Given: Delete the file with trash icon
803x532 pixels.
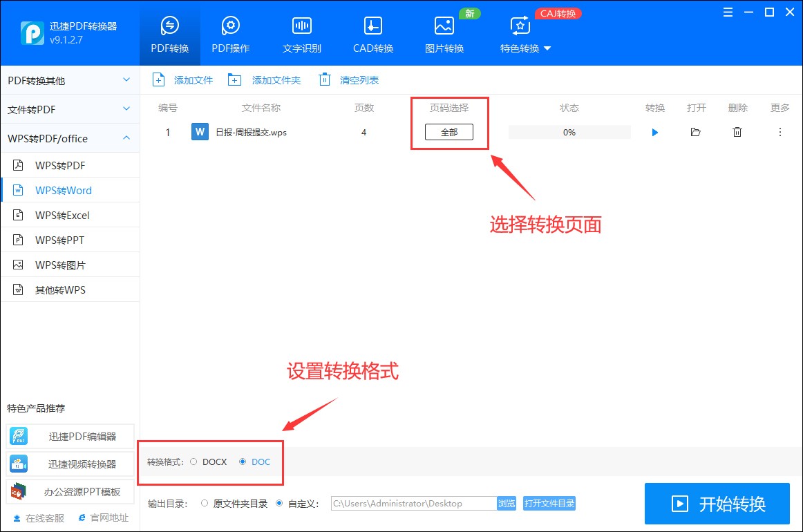Looking at the screenshot, I should [x=737, y=132].
